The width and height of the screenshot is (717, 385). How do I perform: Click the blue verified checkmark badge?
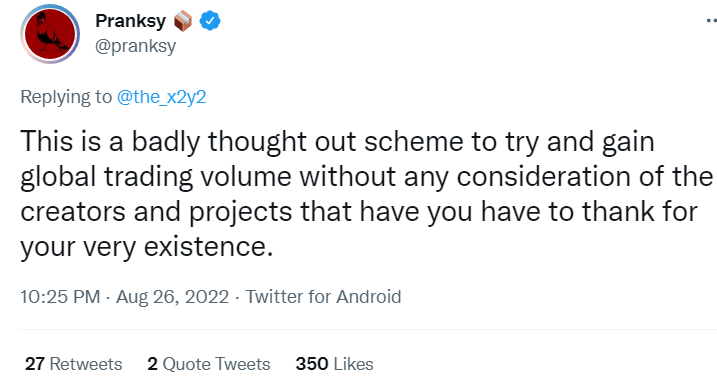(210, 21)
